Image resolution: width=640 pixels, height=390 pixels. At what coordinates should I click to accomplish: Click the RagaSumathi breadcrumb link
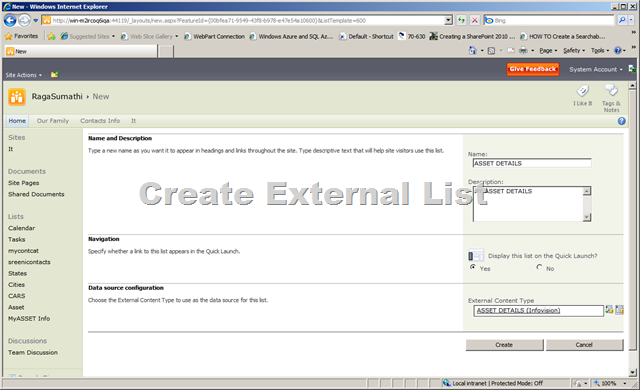pyautogui.click(x=57, y=96)
